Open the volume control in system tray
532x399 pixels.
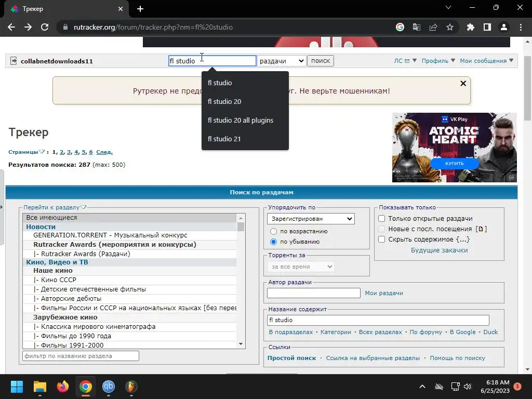tap(468, 387)
